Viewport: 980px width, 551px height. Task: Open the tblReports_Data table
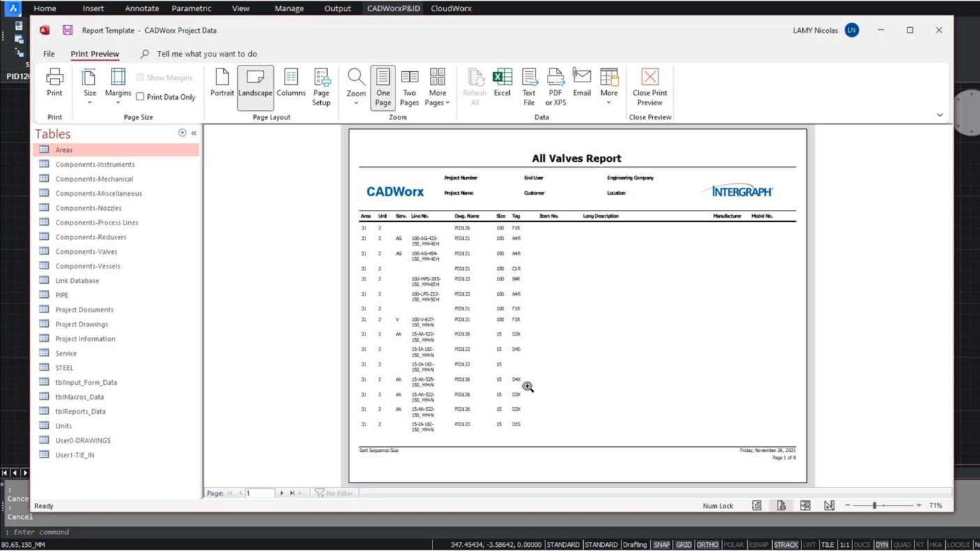[x=116, y=412]
